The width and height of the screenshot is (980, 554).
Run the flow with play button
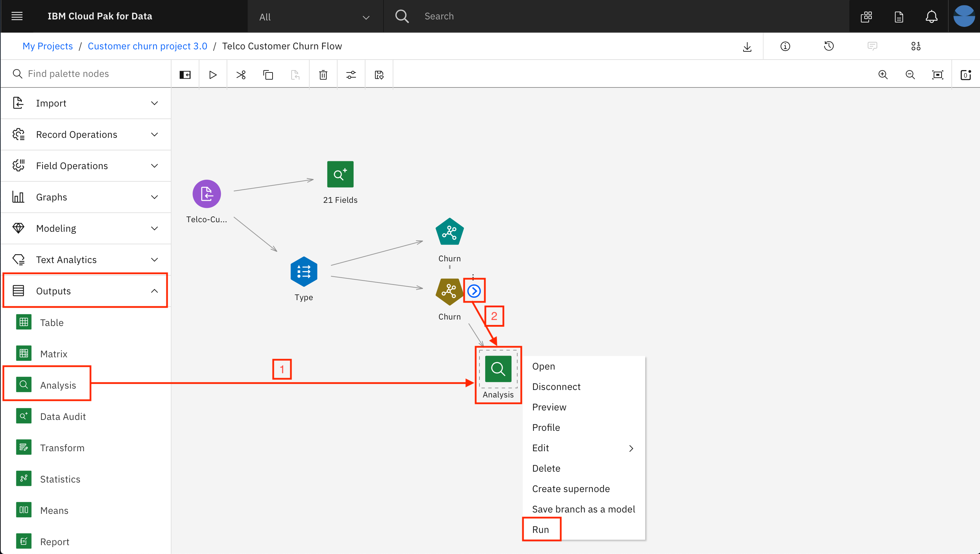(213, 75)
